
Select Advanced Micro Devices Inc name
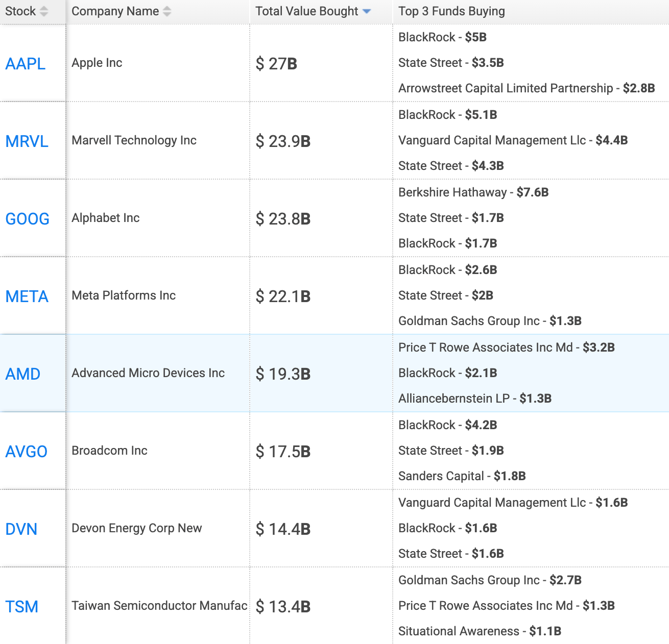point(148,373)
